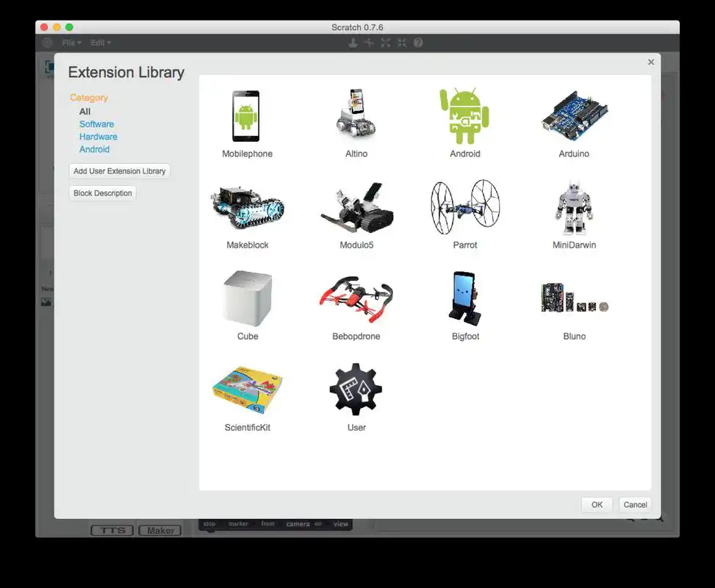Click the Maker button behind dialog

point(160,531)
